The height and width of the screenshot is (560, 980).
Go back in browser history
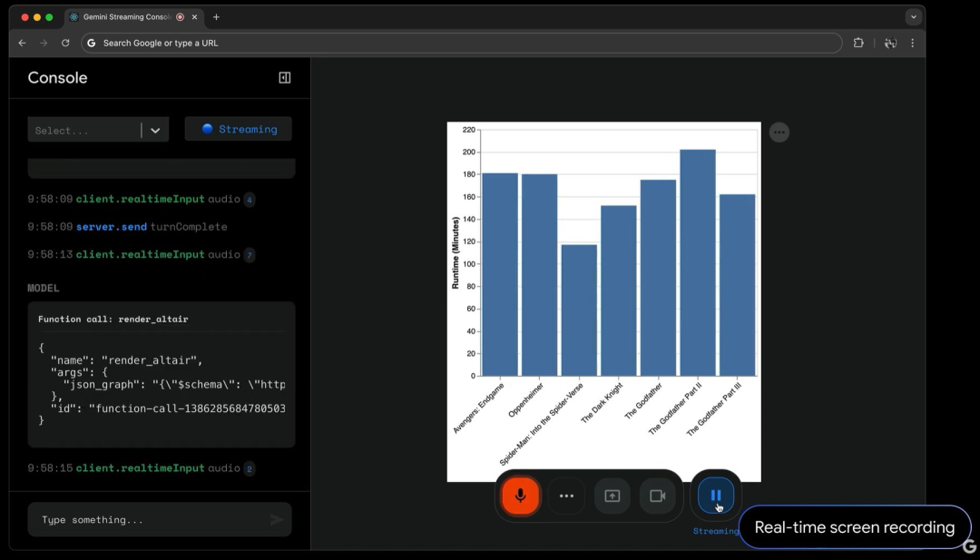23,43
